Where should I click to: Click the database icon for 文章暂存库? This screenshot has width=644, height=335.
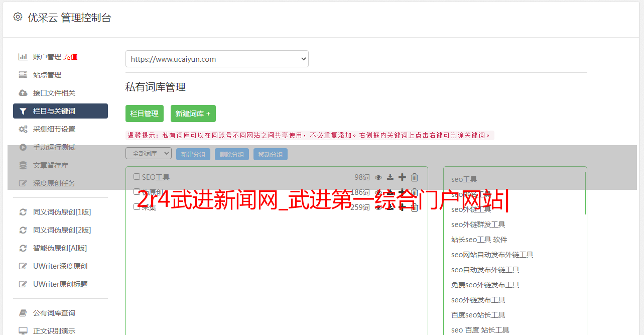point(23,165)
